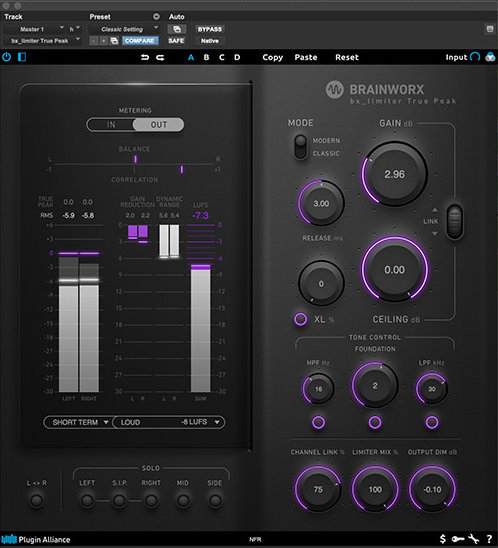Open the wrench settings icon
Image resolution: width=498 pixels, height=548 pixels.
click(473, 539)
